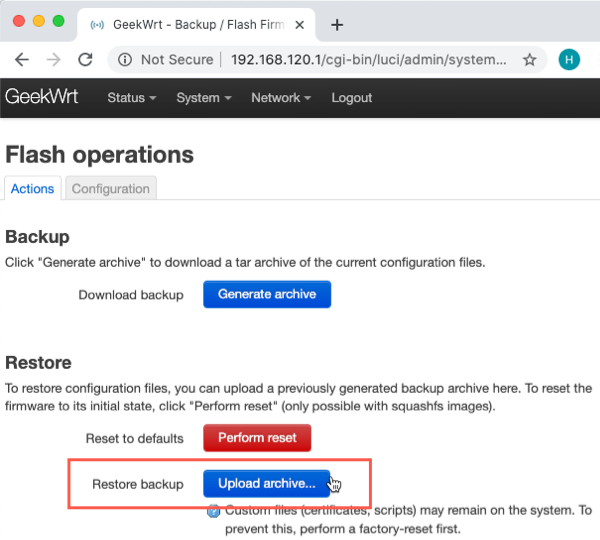This screenshot has width=600, height=540.
Task: Click the 'Restore backup' label
Action: 138,485
